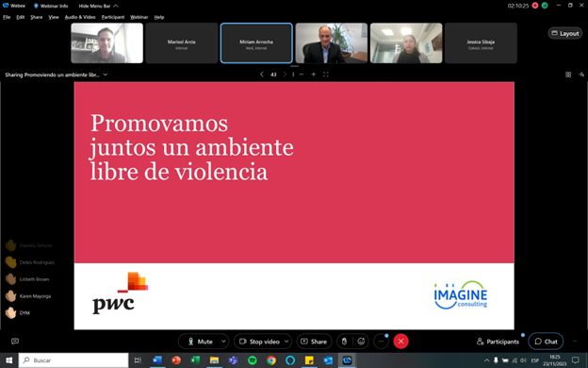Click the annotate icon at top right

pyautogui.click(x=581, y=75)
